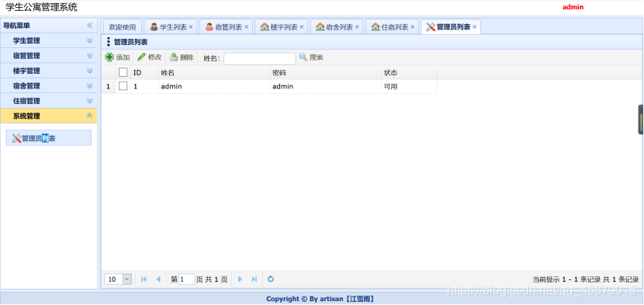
Task: Click the ID column header
Action: coord(144,73)
